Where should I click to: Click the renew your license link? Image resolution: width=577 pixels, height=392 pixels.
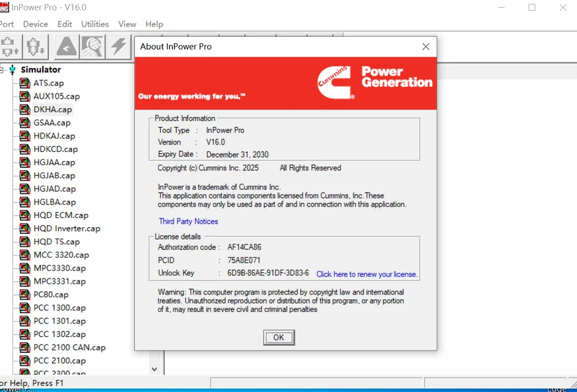click(367, 274)
